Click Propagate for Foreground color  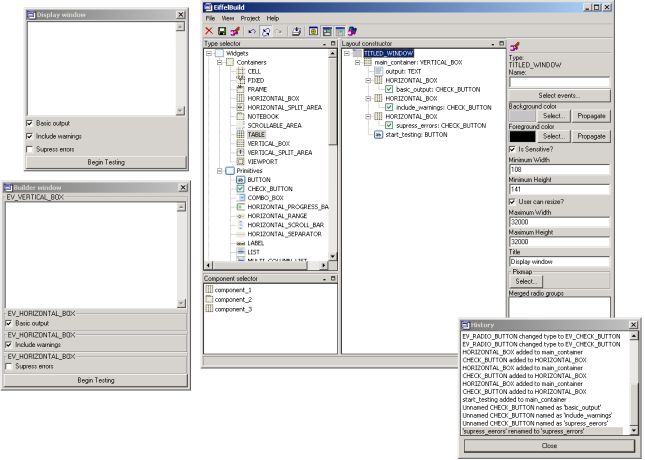(x=591, y=136)
